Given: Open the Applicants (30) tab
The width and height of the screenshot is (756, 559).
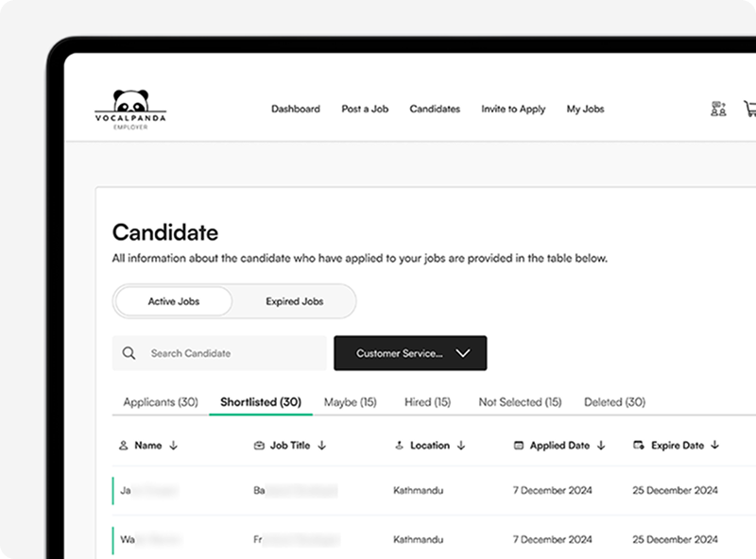Looking at the screenshot, I should click(x=161, y=402).
